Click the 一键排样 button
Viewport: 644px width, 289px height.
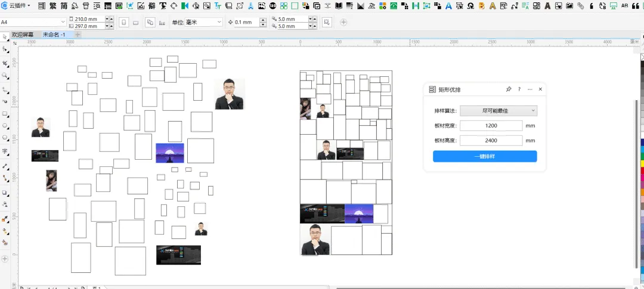(x=485, y=156)
